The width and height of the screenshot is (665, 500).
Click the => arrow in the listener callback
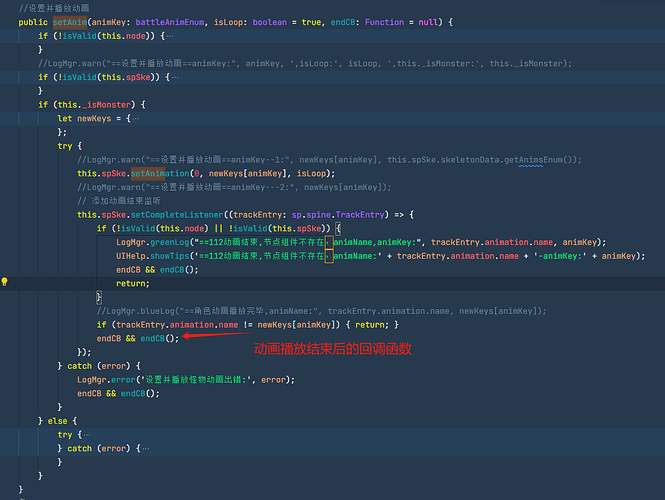pyautogui.click(x=399, y=215)
